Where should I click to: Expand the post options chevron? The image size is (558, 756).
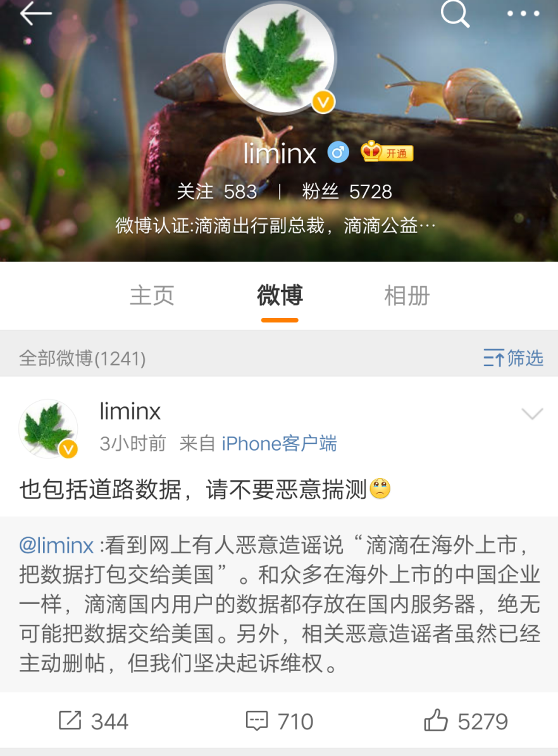[x=532, y=413]
